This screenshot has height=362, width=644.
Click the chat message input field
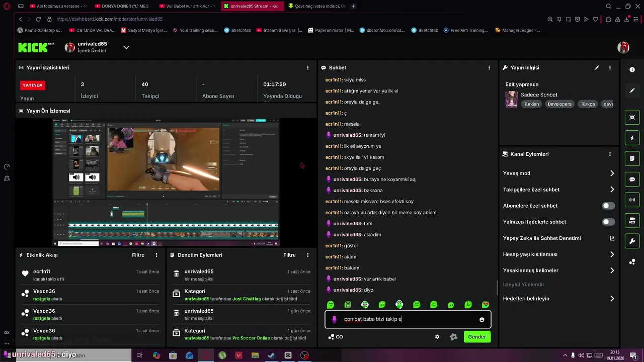click(x=408, y=319)
